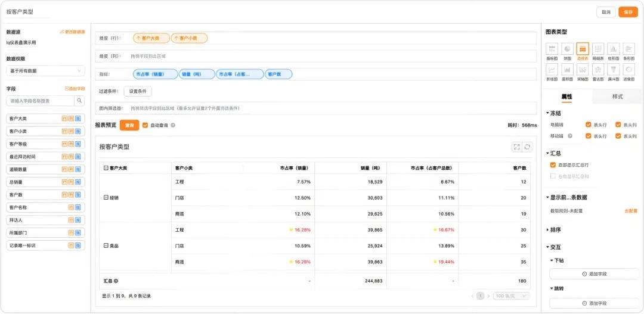
Task: Collapse the 经销 row group in table
Action: pyautogui.click(x=106, y=197)
